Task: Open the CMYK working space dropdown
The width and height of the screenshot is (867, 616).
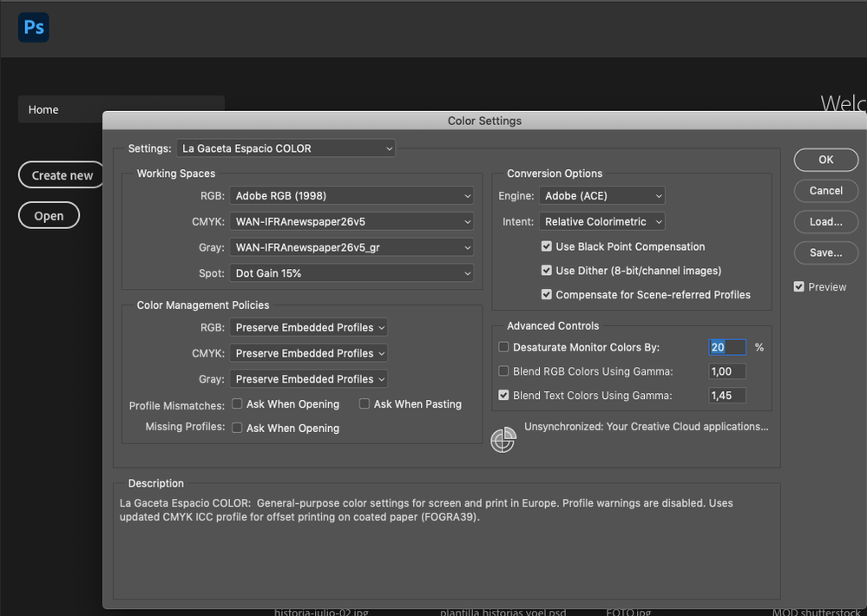Action: 351,222
